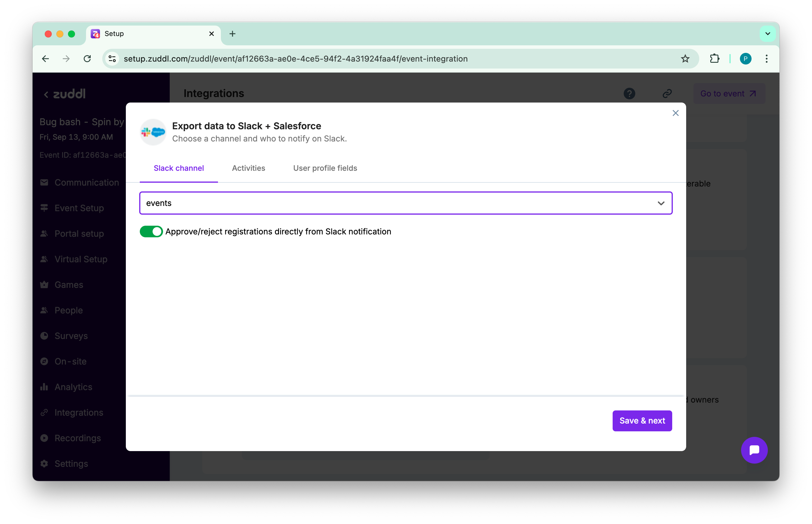Open the Event Setup section

pos(79,208)
